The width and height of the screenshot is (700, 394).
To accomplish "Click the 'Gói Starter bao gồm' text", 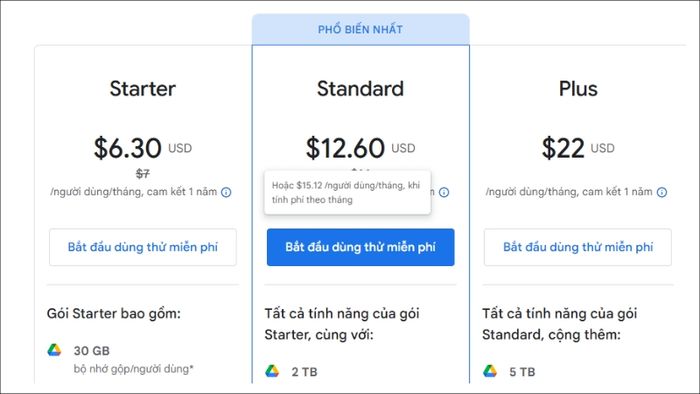I will click(114, 314).
